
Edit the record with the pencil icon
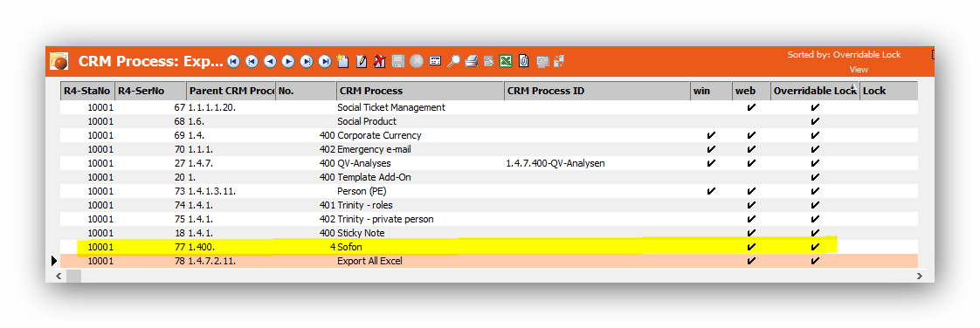pyautogui.click(x=362, y=61)
